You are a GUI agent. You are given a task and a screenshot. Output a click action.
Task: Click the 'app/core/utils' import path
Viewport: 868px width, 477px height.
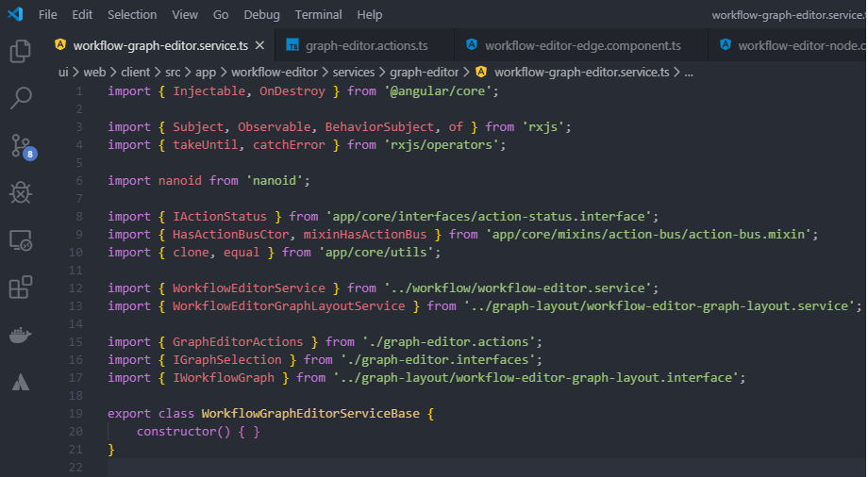[376, 252]
